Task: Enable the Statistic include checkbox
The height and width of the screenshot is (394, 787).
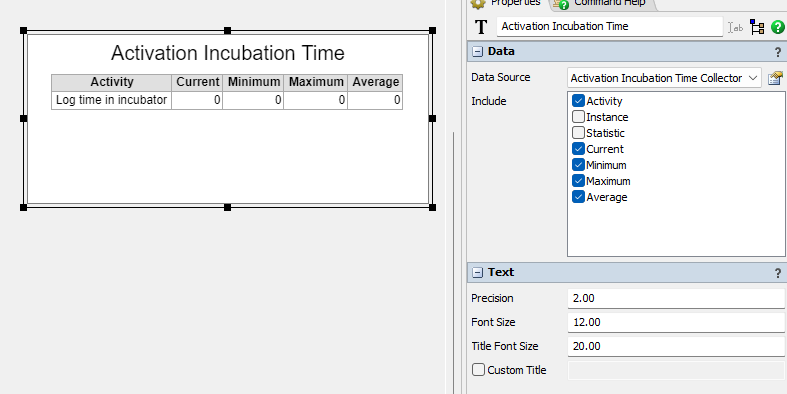Action: pyautogui.click(x=578, y=133)
